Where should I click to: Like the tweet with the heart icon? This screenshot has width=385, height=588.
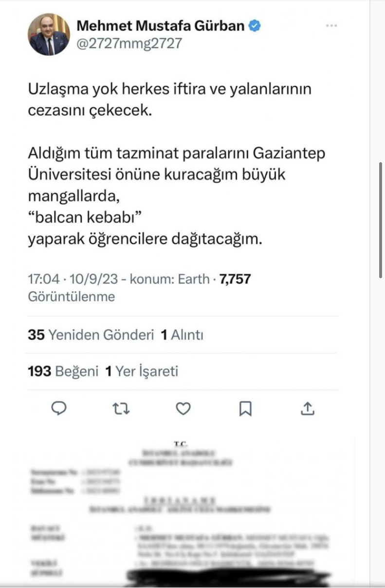pos(183,409)
